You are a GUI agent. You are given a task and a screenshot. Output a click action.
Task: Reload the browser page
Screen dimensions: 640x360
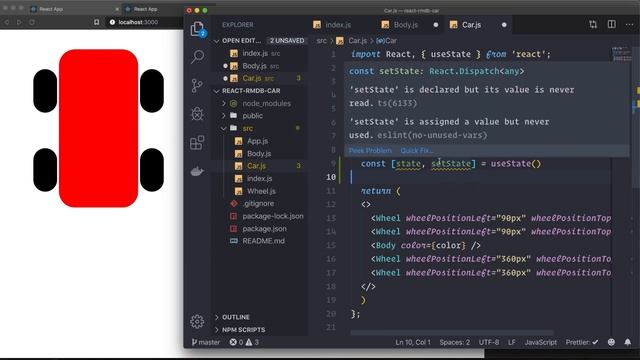(x=32, y=22)
